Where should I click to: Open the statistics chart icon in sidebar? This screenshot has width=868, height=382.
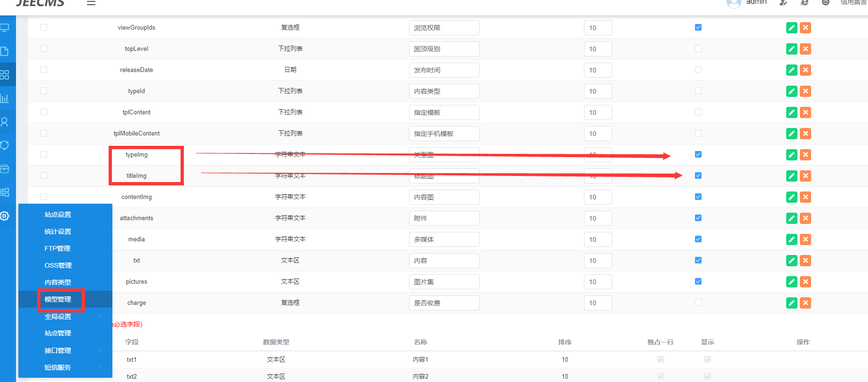(5, 98)
